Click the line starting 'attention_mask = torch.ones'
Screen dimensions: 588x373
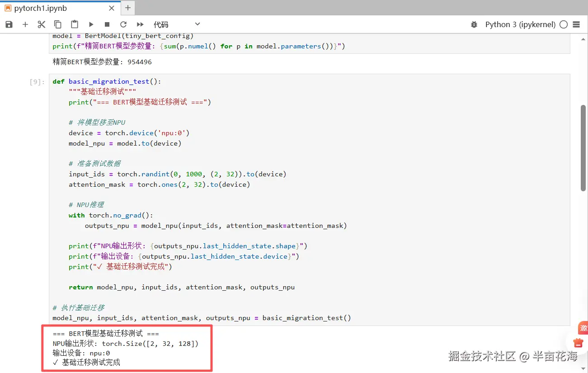[159, 184]
